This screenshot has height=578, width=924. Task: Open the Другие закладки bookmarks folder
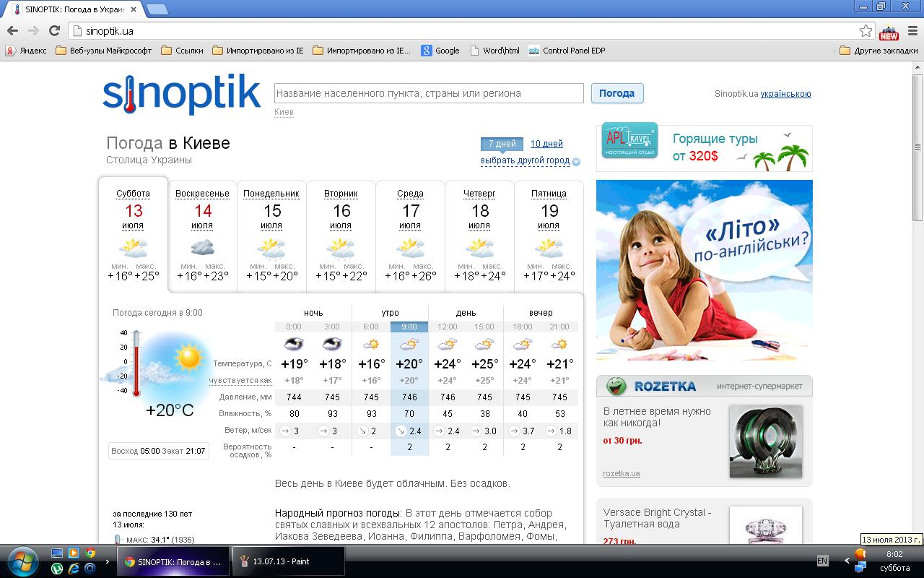[879, 51]
